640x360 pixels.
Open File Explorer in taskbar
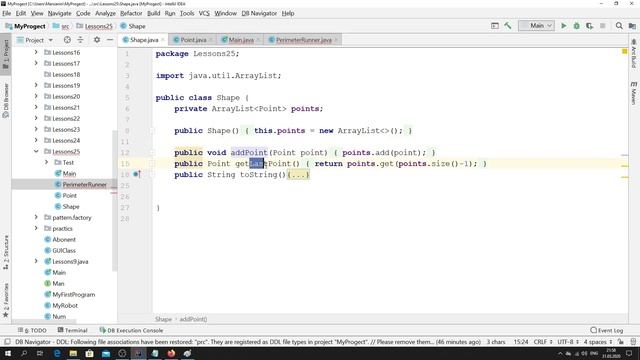pyautogui.click(x=73, y=353)
